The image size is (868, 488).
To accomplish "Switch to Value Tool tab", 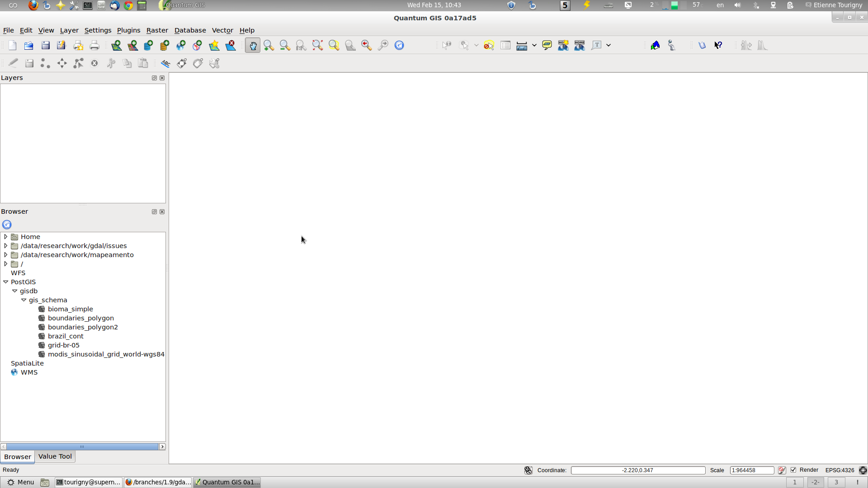I will (x=55, y=456).
